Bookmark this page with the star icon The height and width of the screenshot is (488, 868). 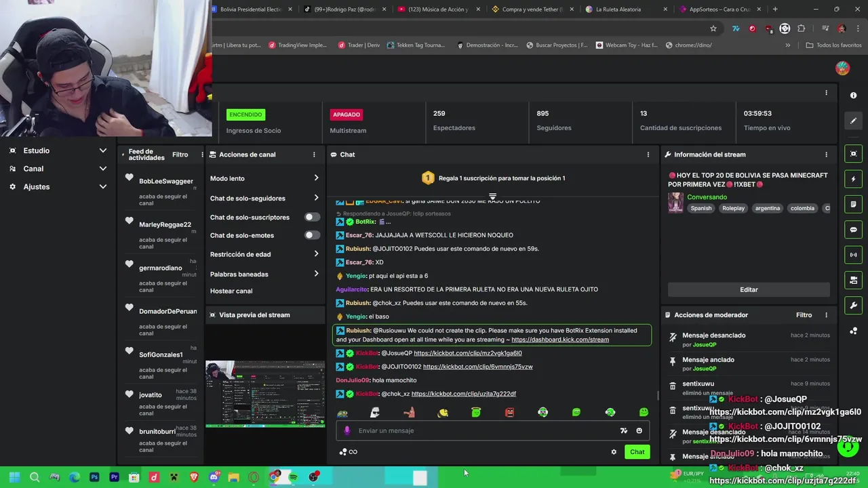[x=713, y=28]
